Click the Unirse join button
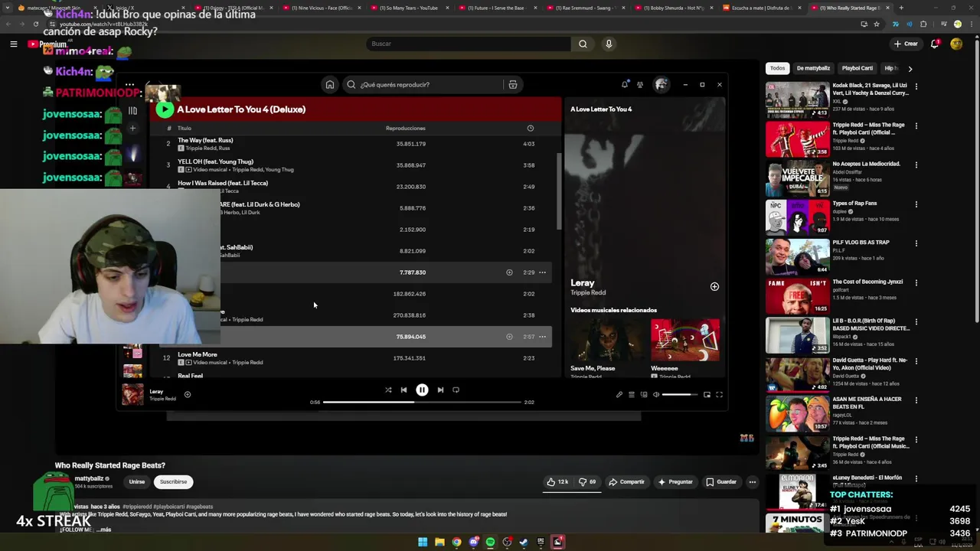The width and height of the screenshot is (980, 551). pos(137,482)
